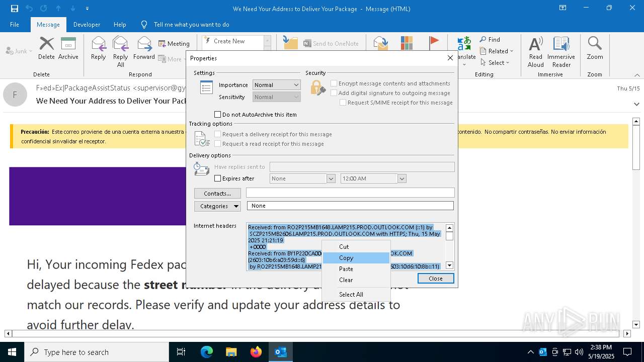Go to previous item arrow
Viewport: 644px width, 362px height.
pos(58,9)
